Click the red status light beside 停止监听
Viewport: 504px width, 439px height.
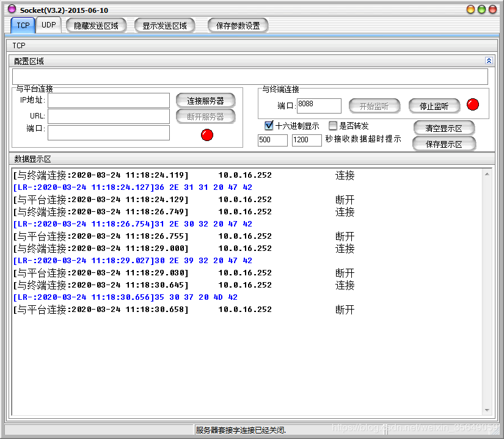[473, 104]
